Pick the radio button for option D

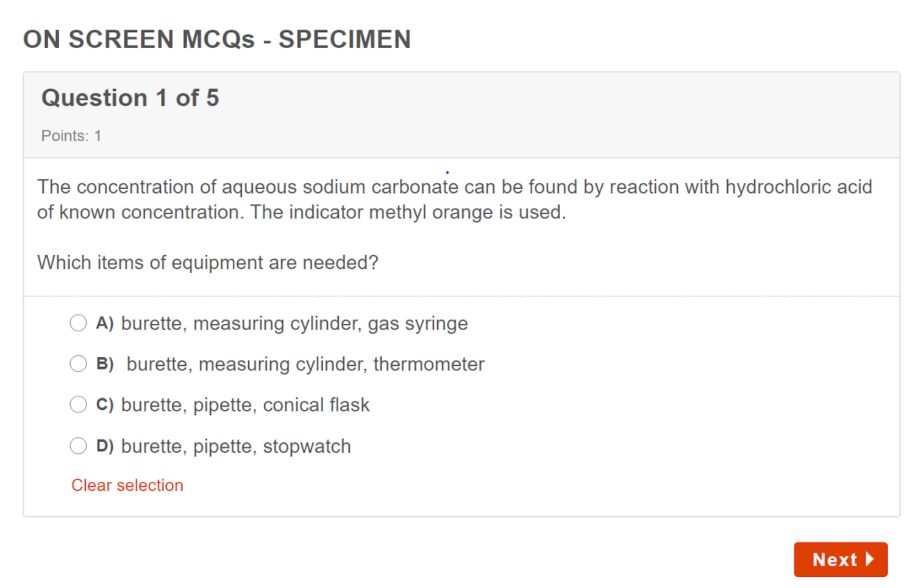click(78, 445)
